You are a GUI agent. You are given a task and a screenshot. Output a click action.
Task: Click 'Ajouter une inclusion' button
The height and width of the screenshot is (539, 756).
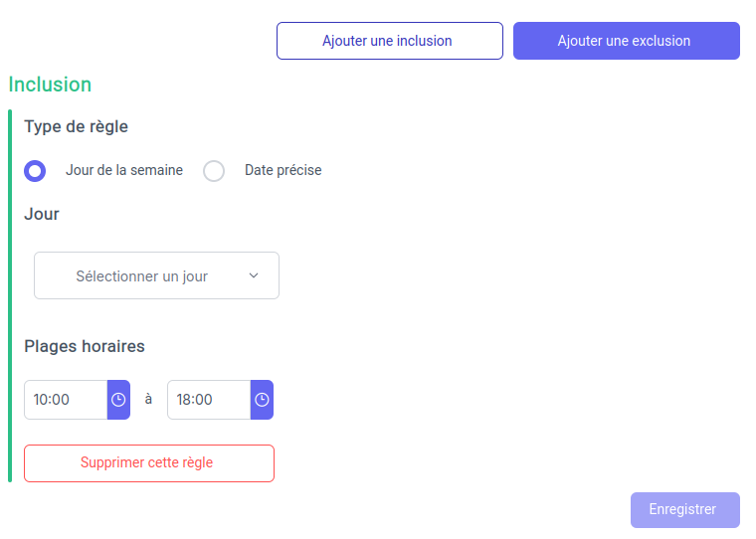click(389, 41)
